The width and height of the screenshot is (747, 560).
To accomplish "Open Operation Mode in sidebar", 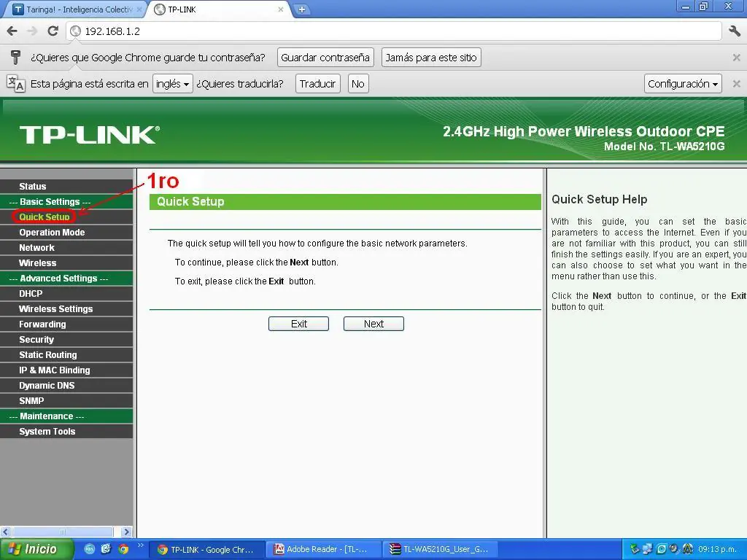I will point(66,233).
